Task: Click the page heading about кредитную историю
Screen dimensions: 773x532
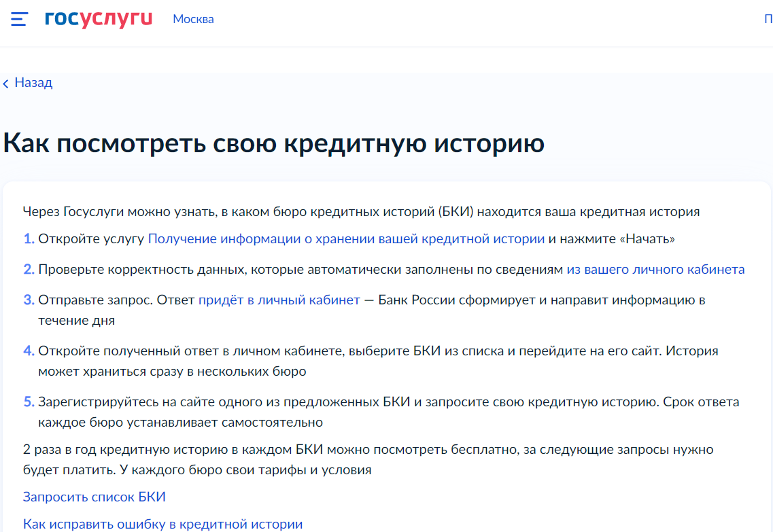Action: 274,144
